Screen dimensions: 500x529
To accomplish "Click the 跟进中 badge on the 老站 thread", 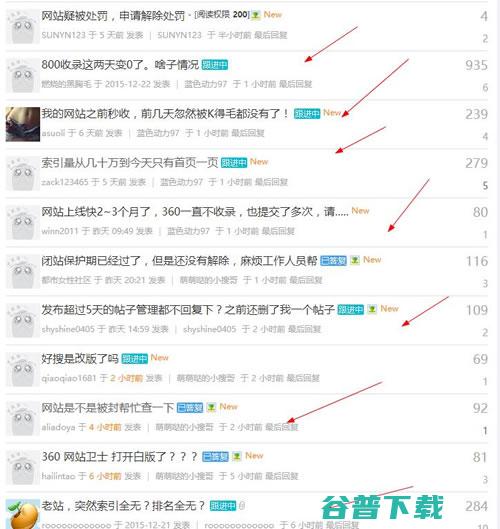I will 223,506.
